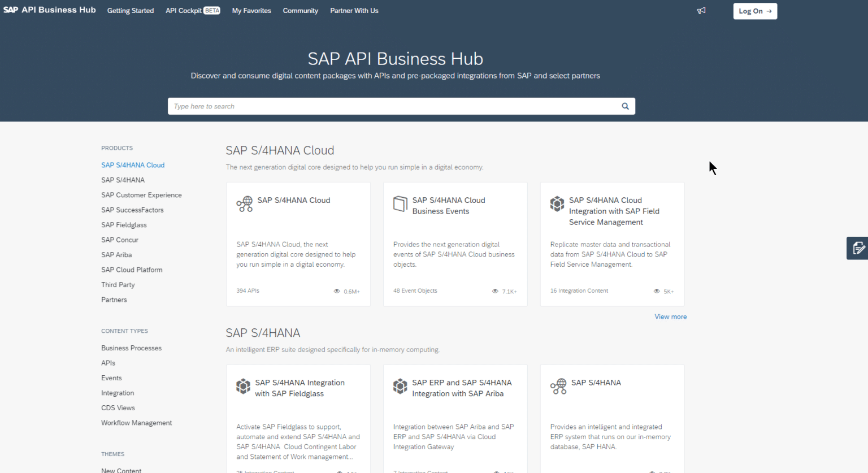Click the SAP S/4HANA Cloud API package icon

[245, 204]
